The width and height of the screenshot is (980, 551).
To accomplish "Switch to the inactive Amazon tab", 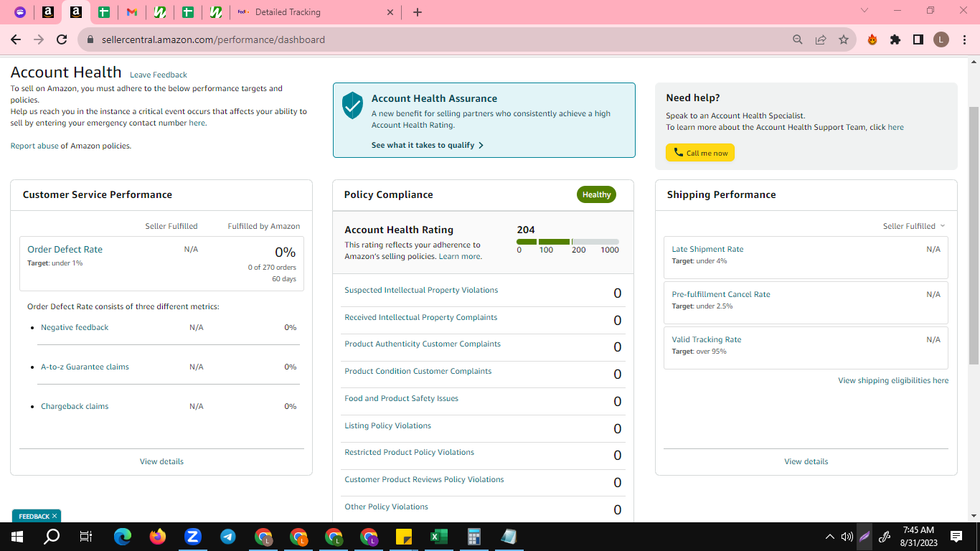I will click(x=48, y=12).
